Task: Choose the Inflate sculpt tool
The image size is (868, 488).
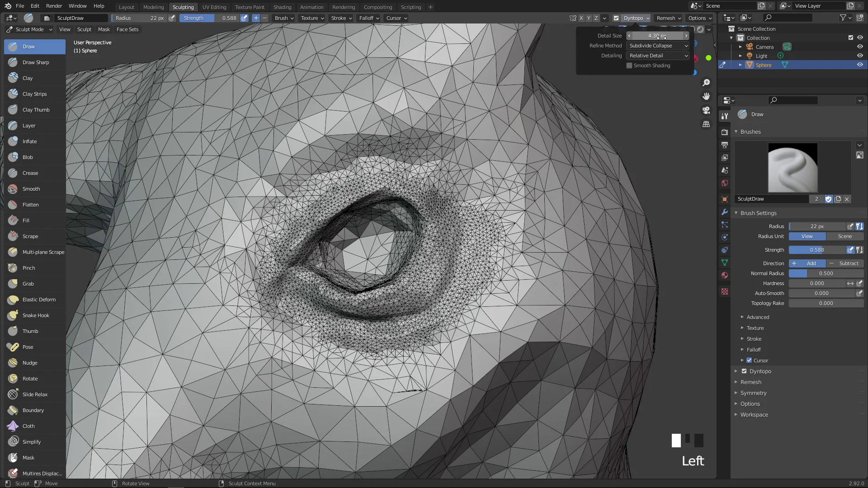Action: click(x=29, y=141)
